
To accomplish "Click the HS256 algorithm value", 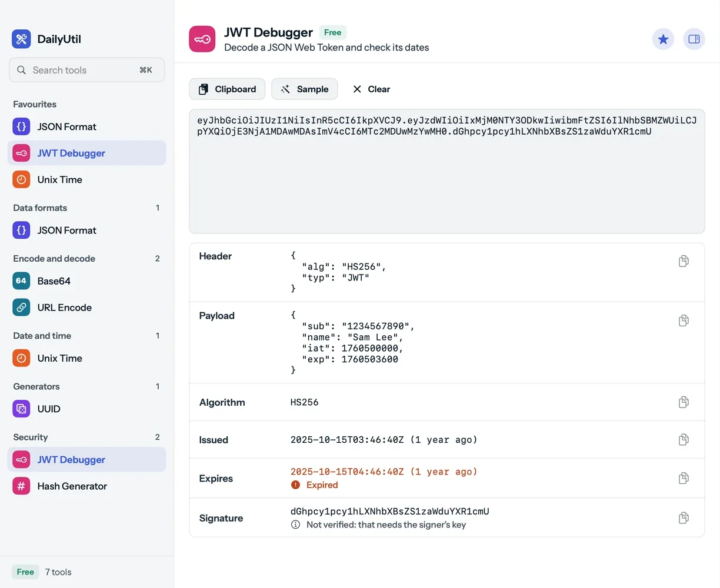I will [304, 402].
